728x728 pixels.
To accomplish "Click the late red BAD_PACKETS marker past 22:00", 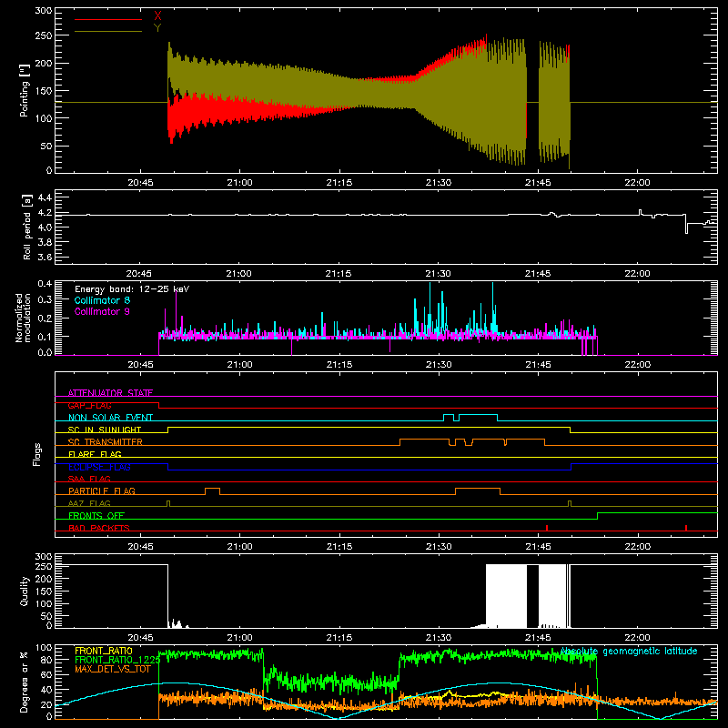I will coord(686,528).
